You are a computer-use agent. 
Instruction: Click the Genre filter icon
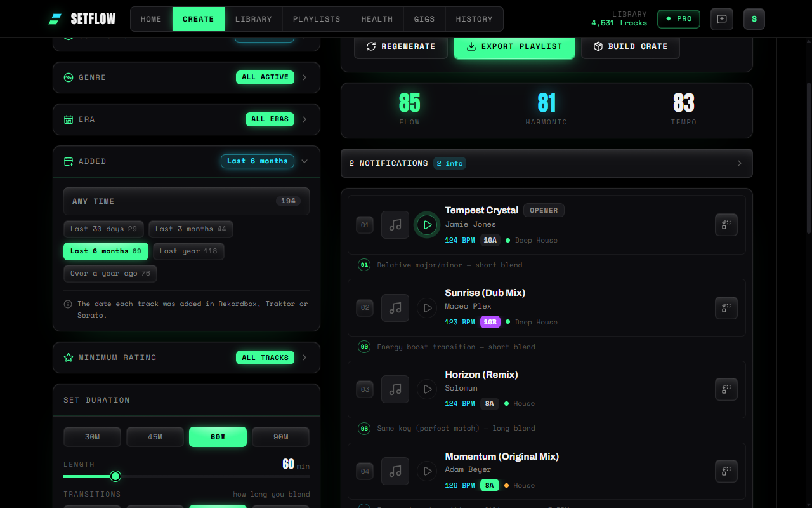coord(69,77)
